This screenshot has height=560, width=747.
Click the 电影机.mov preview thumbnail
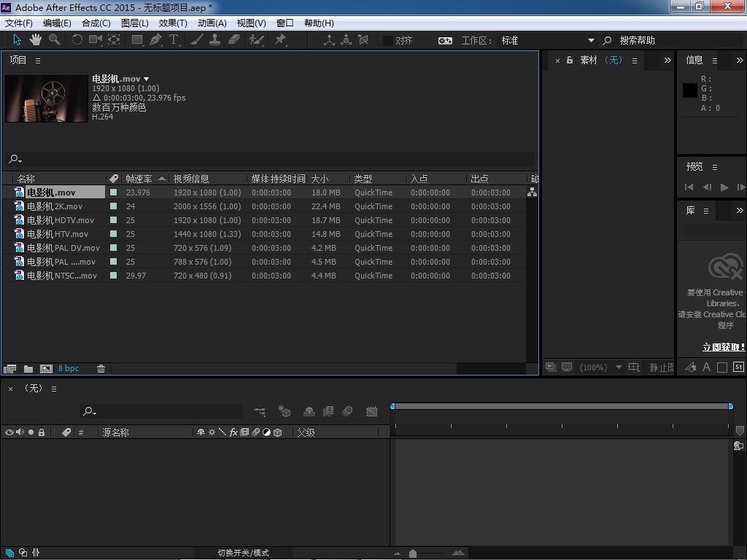point(46,98)
